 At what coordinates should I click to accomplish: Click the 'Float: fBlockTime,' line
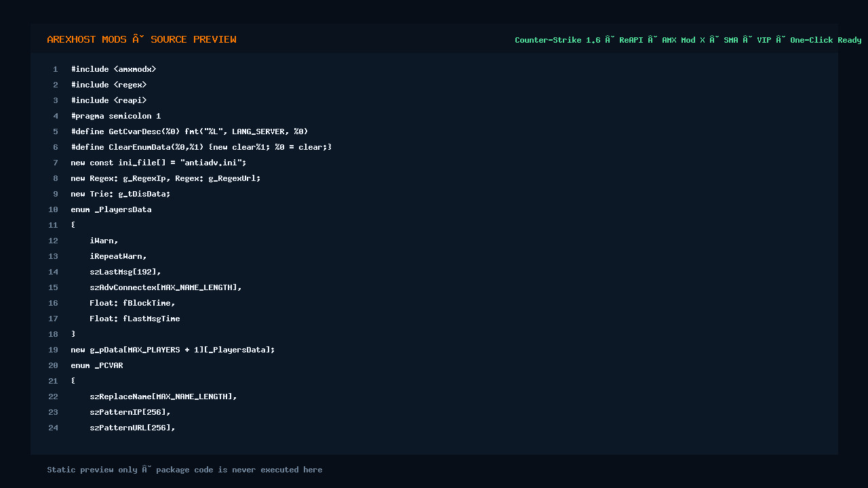[x=133, y=303]
